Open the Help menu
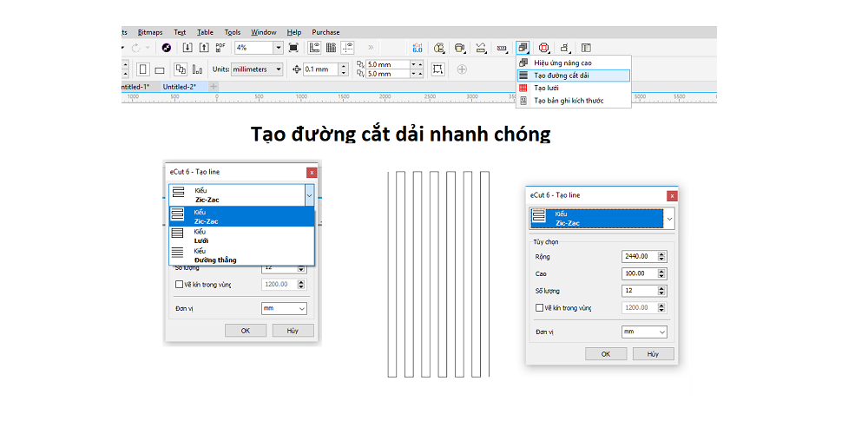The width and height of the screenshot is (868, 434). (294, 32)
